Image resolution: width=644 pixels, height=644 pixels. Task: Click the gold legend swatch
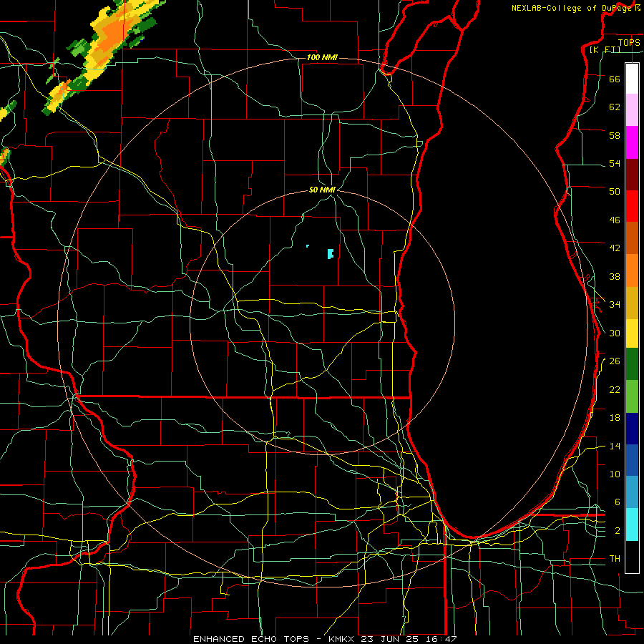point(632,303)
